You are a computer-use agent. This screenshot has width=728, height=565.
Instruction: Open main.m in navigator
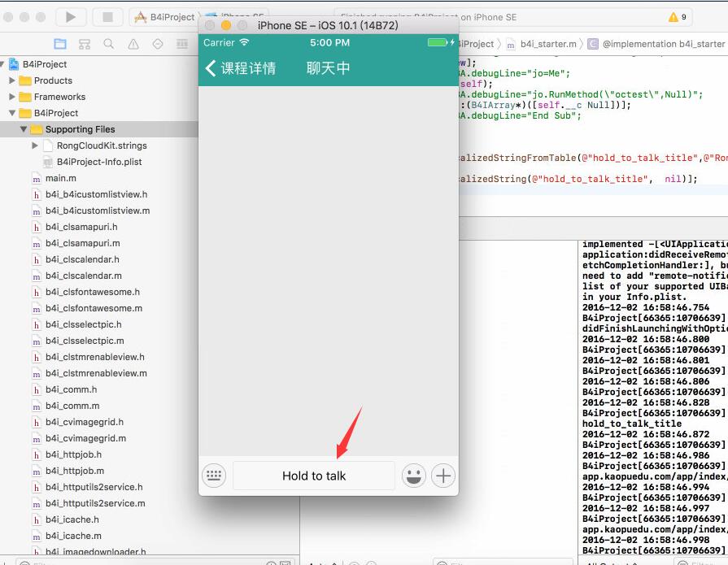60,178
